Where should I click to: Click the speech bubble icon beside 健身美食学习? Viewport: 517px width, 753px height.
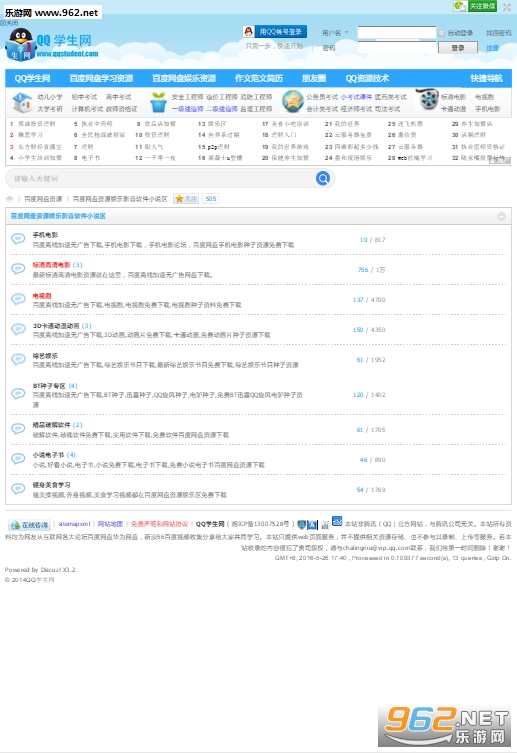tap(18, 488)
